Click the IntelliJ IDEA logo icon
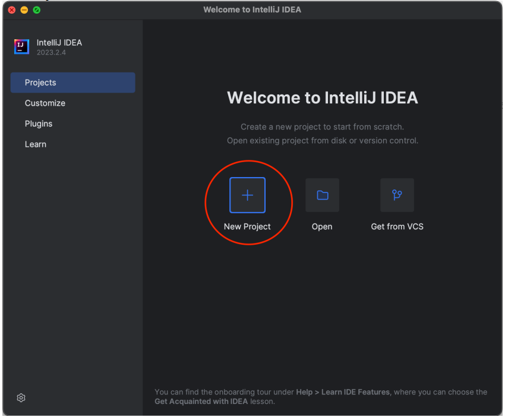 [x=22, y=46]
